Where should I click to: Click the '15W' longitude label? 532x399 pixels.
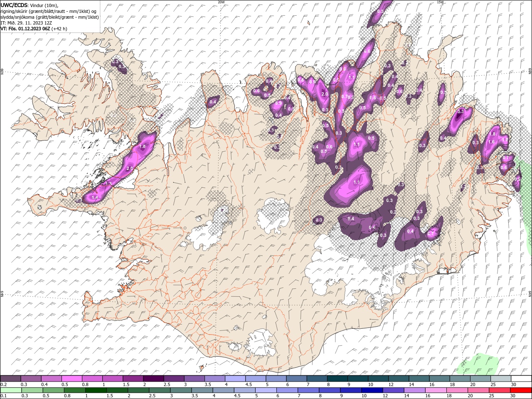tap(440, 2)
